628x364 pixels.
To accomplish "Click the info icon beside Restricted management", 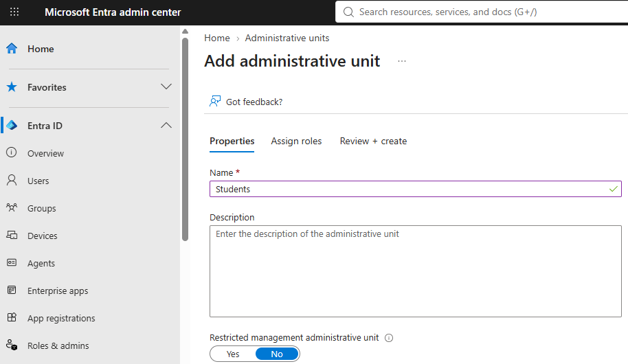I will [388, 338].
